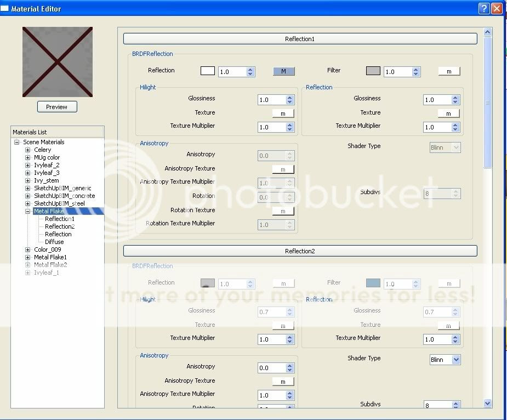Viewport: 507px width, 420px height.
Task: Expand the MUg color material
Action: (x=28, y=157)
